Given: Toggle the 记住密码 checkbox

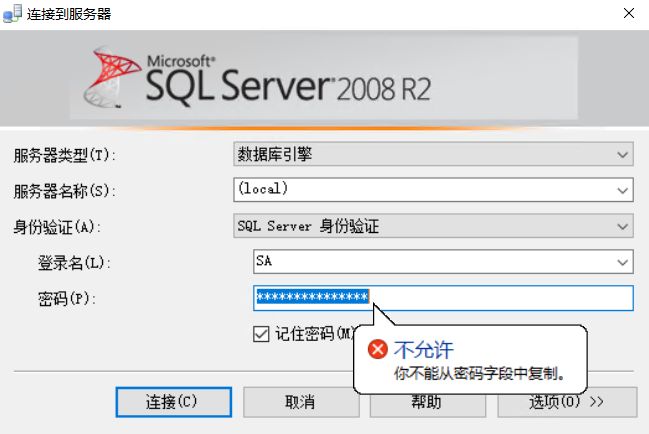Looking at the screenshot, I should (261, 334).
